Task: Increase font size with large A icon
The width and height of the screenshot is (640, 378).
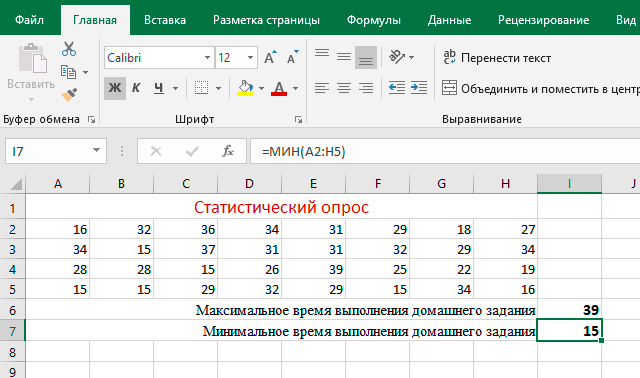Action: pyautogui.click(x=269, y=58)
